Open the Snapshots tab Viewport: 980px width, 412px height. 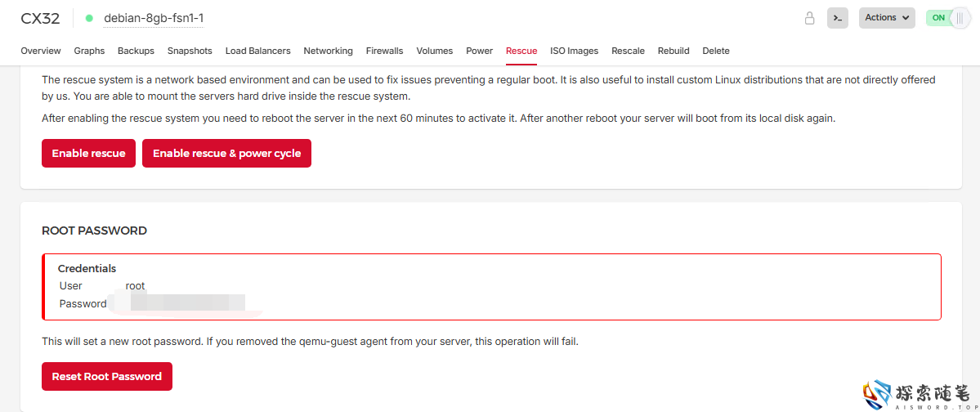(x=190, y=51)
